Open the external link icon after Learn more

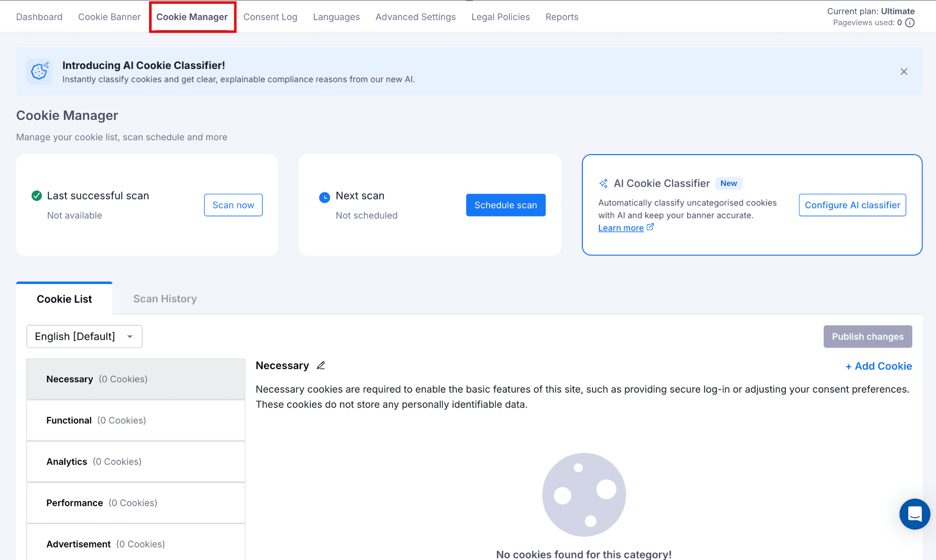[x=650, y=227]
